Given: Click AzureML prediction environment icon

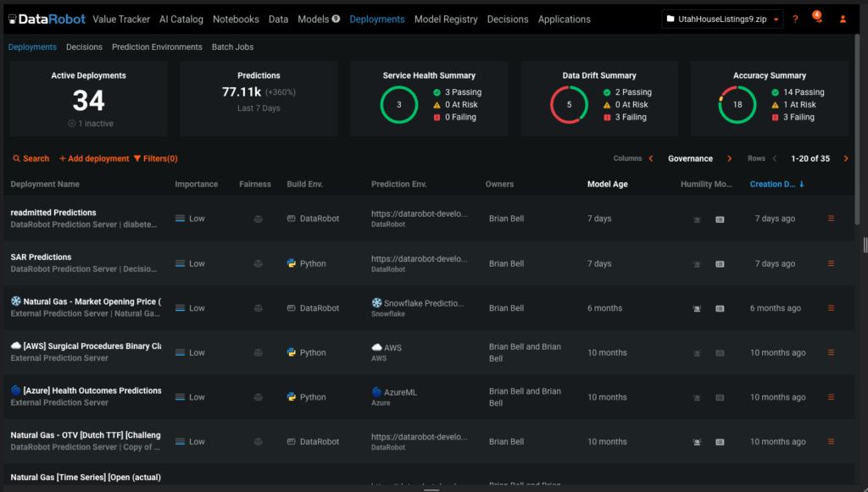Looking at the screenshot, I should 377,392.
